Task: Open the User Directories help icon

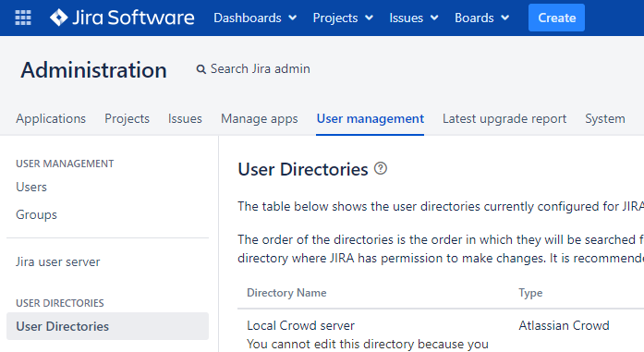Action: point(381,168)
